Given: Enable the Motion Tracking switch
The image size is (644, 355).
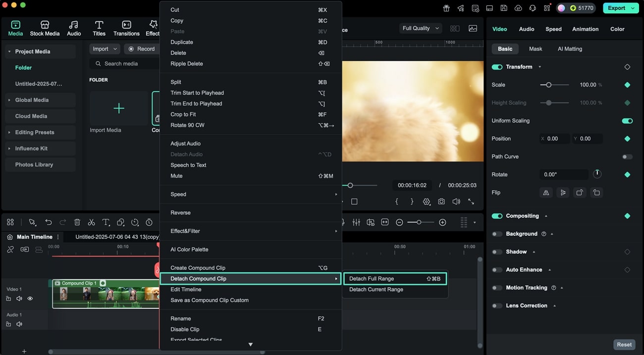Looking at the screenshot, I should pyautogui.click(x=497, y=288).
